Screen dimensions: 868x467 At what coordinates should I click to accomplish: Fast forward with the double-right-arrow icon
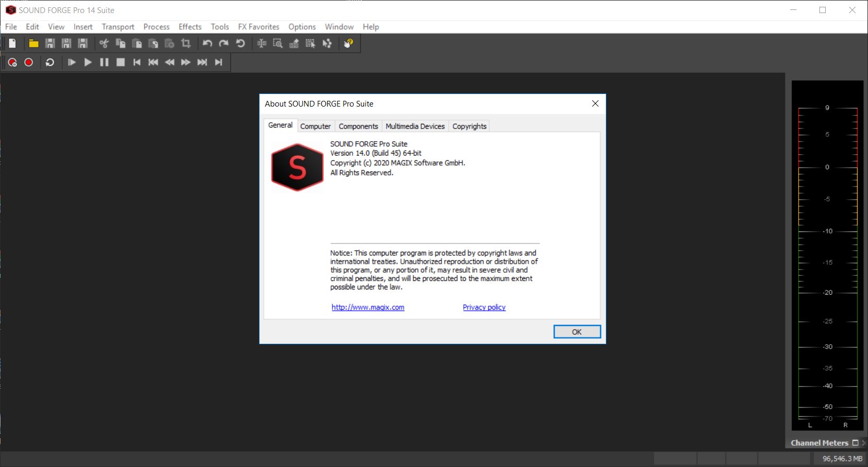[186, 62]
